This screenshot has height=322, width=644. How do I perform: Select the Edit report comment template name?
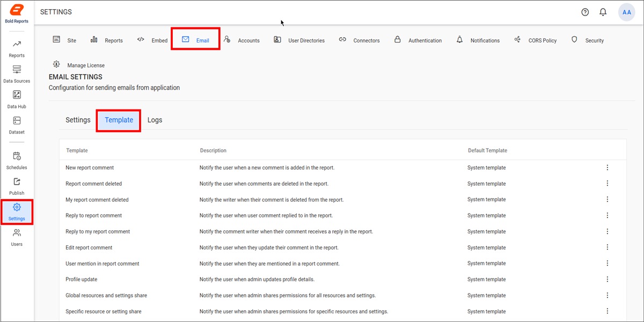click(x=89, y=247)
